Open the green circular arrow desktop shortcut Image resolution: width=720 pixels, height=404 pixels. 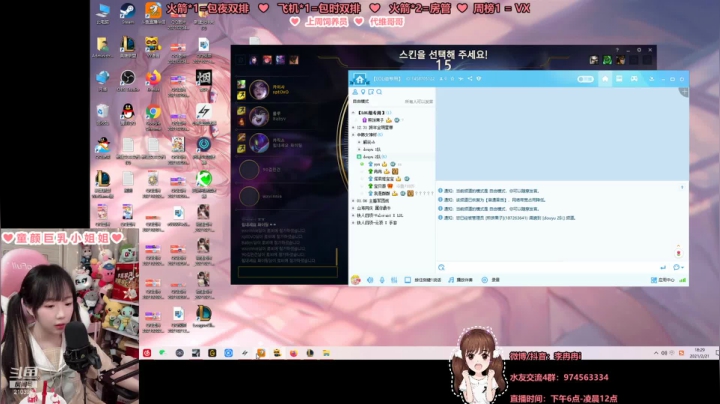pyautogui.click(x=204, y=182)
